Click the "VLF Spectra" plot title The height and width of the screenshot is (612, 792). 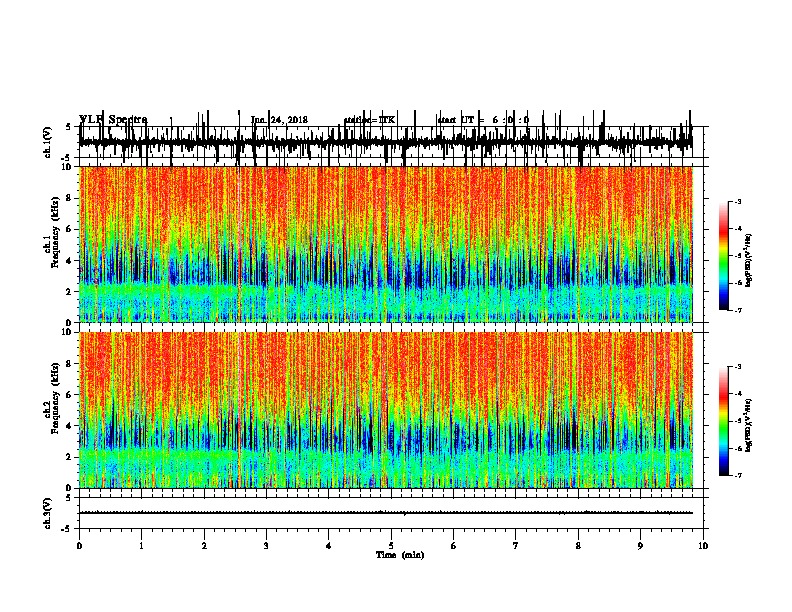coord(113,119)
